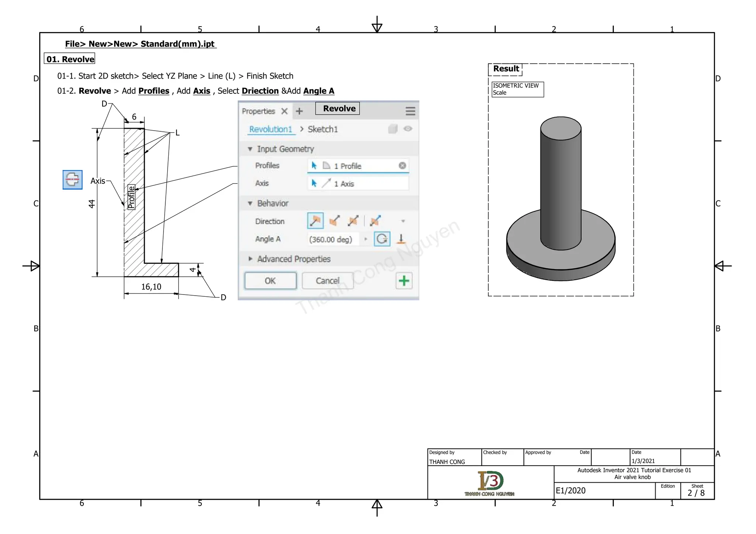Toggle the Full revolve angle button
The image size is (756, 534).
coord(382,239)
